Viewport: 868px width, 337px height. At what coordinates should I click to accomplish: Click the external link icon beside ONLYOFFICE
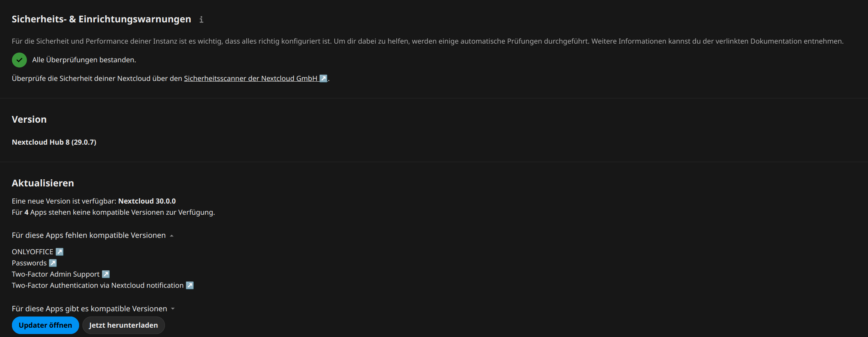click(59, 252)
